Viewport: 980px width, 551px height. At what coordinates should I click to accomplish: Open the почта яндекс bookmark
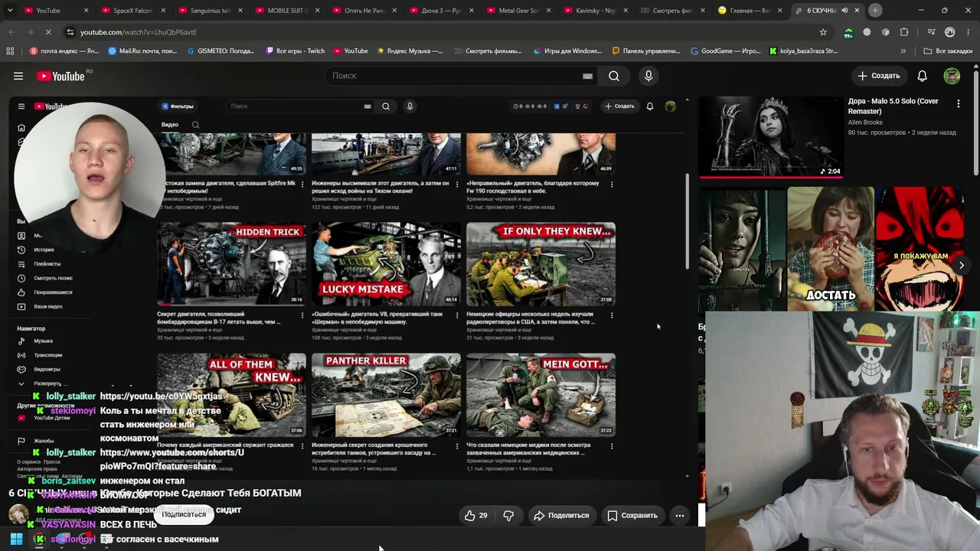pyautogui.click(x=64, y=51)
